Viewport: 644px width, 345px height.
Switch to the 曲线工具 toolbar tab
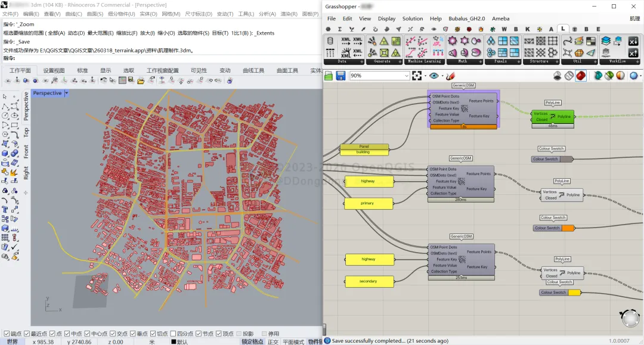253,70
